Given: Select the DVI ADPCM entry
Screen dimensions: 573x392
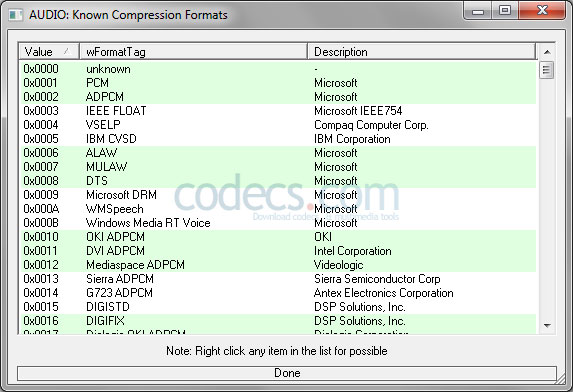Looking at the screenshot, I should coord(115,251).
